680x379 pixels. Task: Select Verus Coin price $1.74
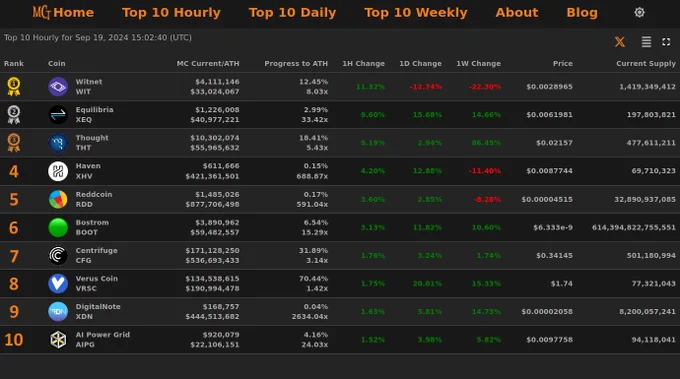tap(562, 284)
